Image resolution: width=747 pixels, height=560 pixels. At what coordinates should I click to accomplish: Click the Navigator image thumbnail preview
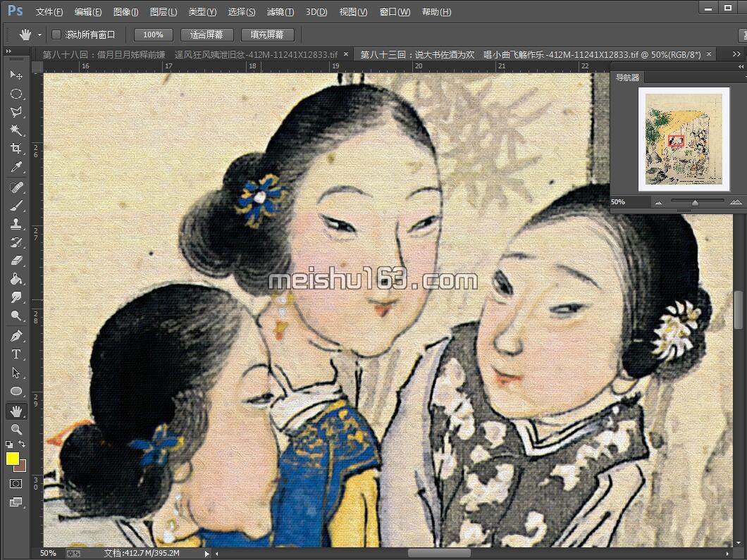[684, 139]
